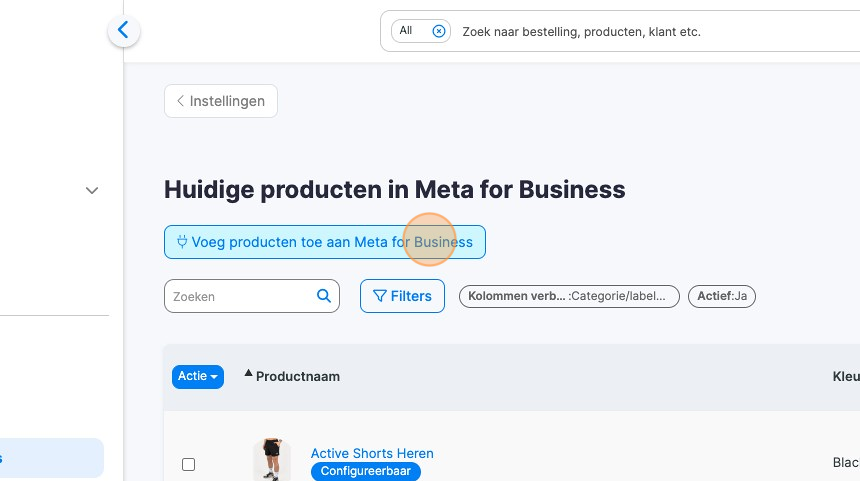Open the All scope selector in search
Image resolution: width=860 pixels, height=481 pixels.
[x=407, y=31]
